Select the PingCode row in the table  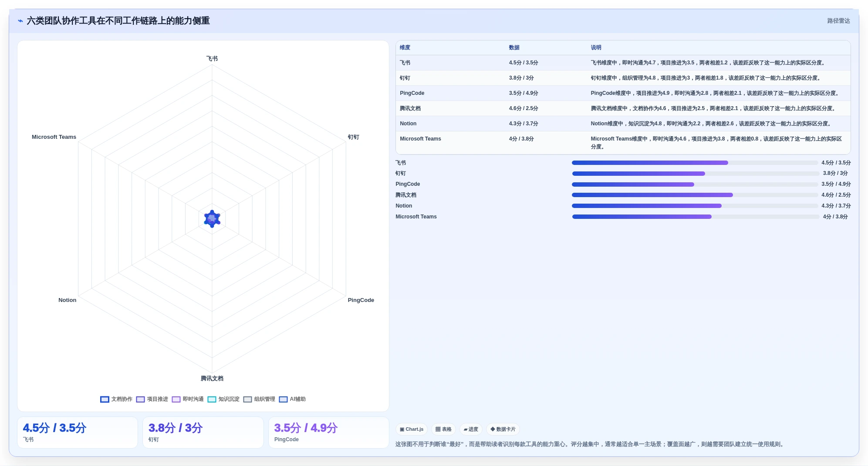tap(623, 93)
